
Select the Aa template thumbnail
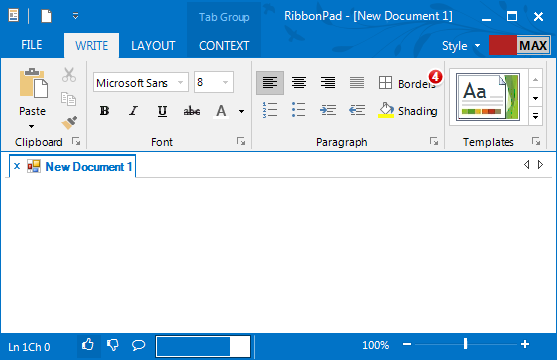(x=488, y=97)
